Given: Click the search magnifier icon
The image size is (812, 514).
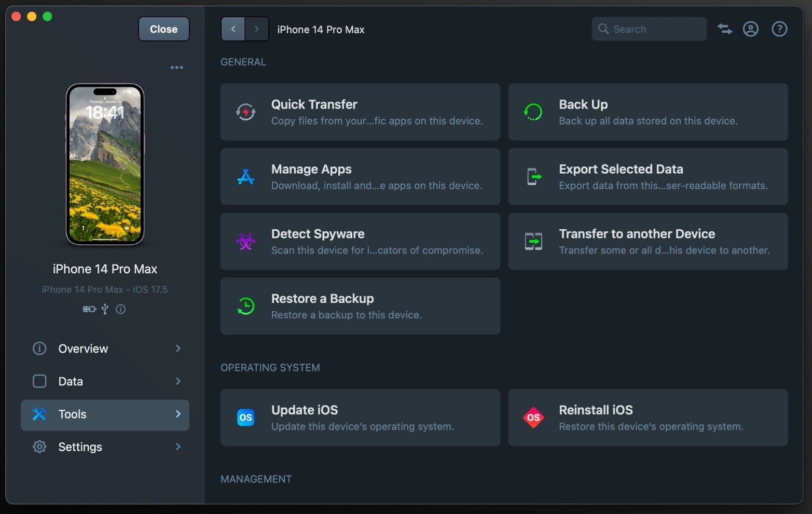Looking at the screenshot, I should (603, 29).
